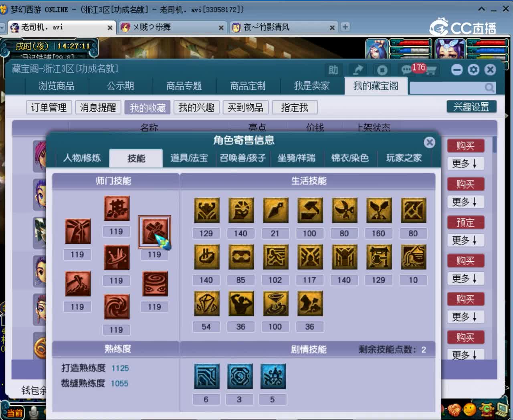
Task: Expand the first 更多 dropdown
Action: (466, 164)
